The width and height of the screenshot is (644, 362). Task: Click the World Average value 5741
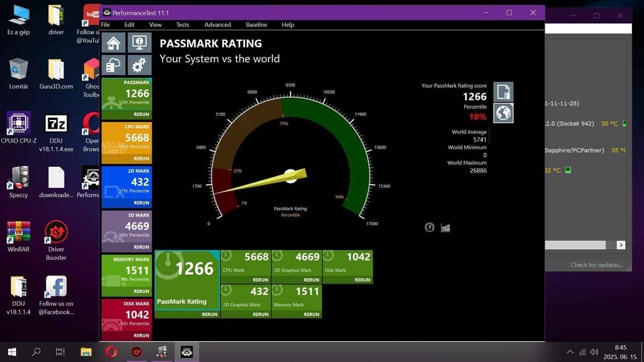(480, 139)
